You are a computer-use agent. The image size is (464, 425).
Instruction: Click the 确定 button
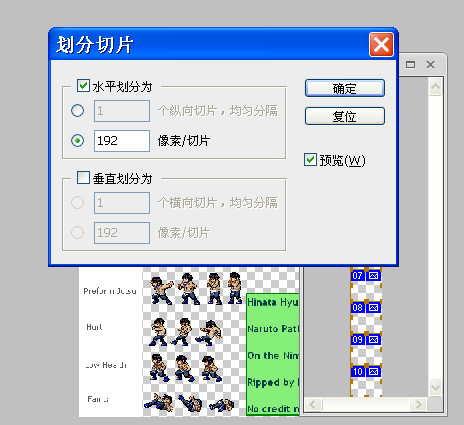click(345, 88)
